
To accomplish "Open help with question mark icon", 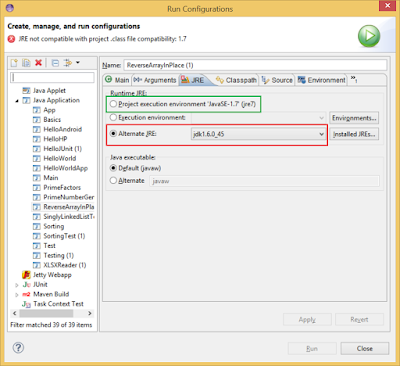I will (18, 348).
